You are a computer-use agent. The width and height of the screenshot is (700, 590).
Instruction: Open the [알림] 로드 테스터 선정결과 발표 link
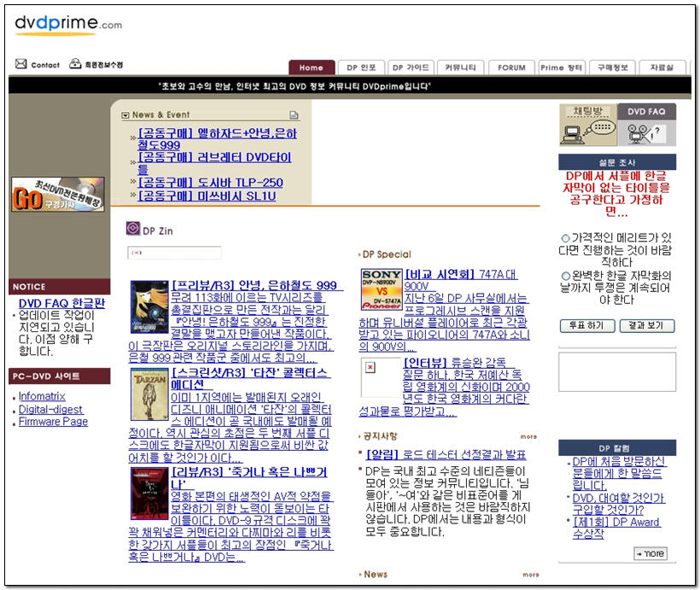pyautogui.click(x=446, y=454)
